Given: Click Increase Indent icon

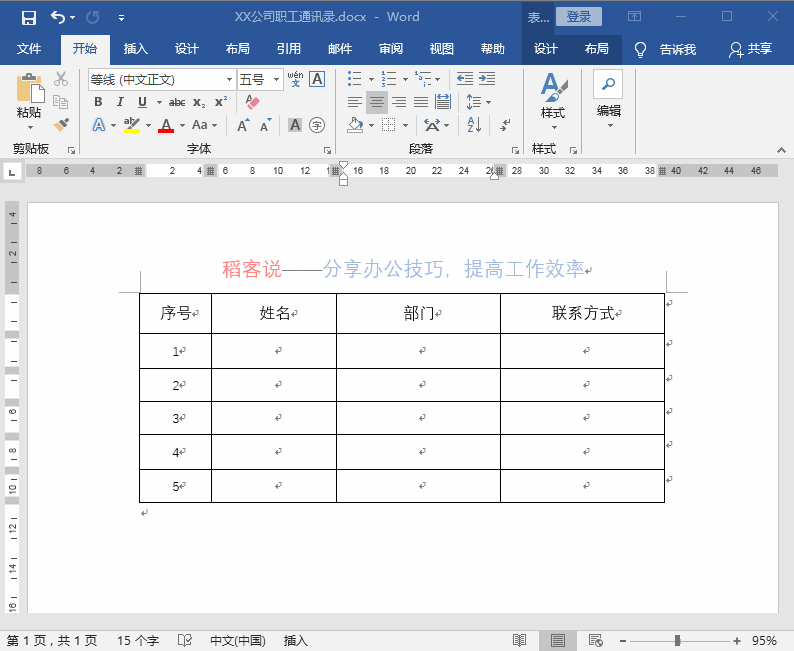Looking at the screenshot, I should pos(487,78).
